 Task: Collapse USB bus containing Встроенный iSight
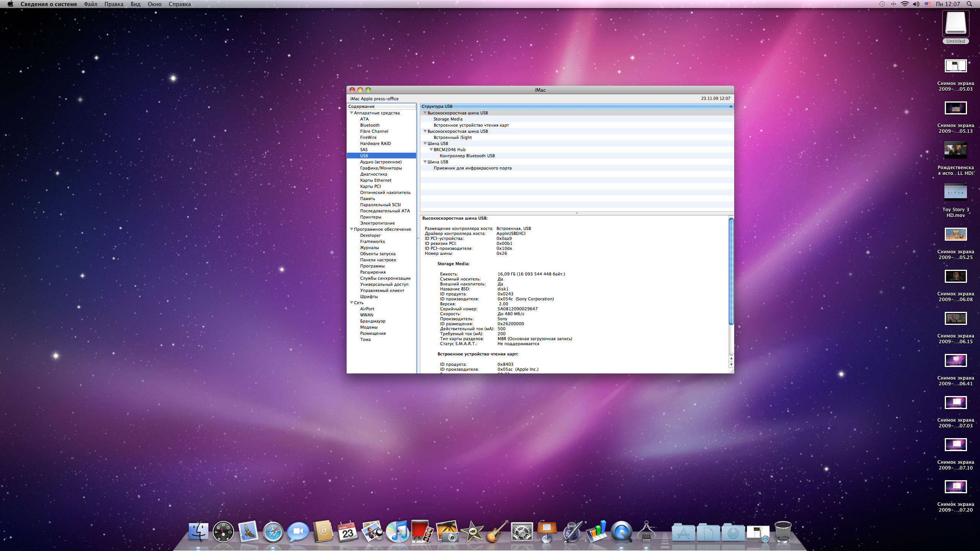pos(425,131)
